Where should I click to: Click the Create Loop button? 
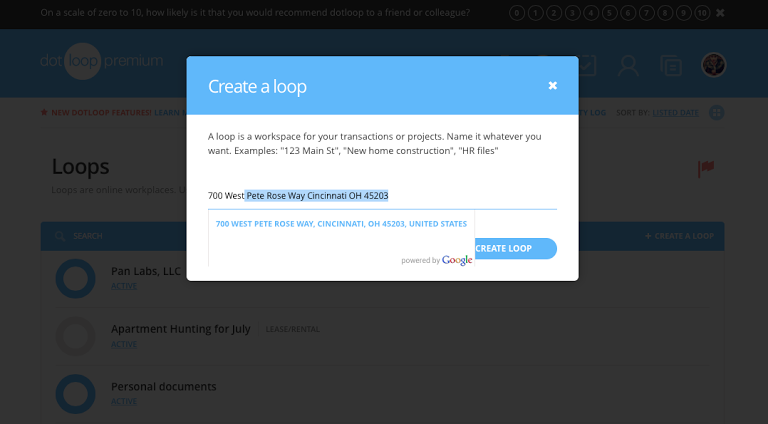515,248
